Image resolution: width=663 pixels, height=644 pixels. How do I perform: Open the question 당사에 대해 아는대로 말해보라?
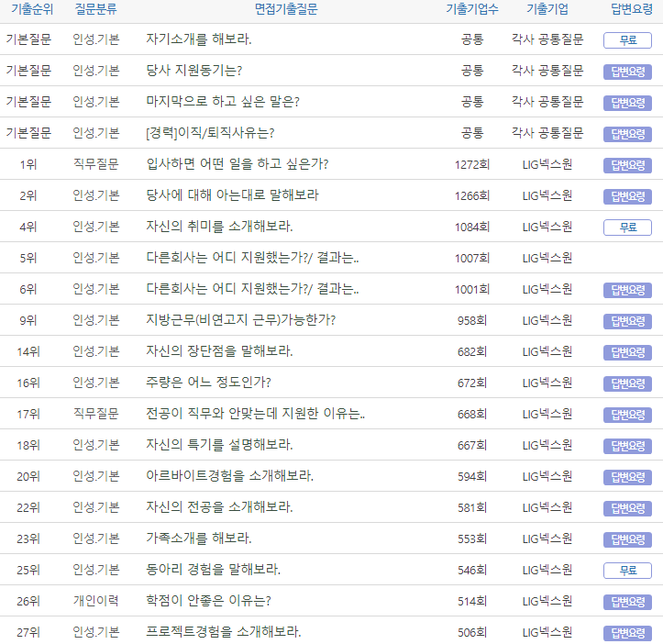232,195
